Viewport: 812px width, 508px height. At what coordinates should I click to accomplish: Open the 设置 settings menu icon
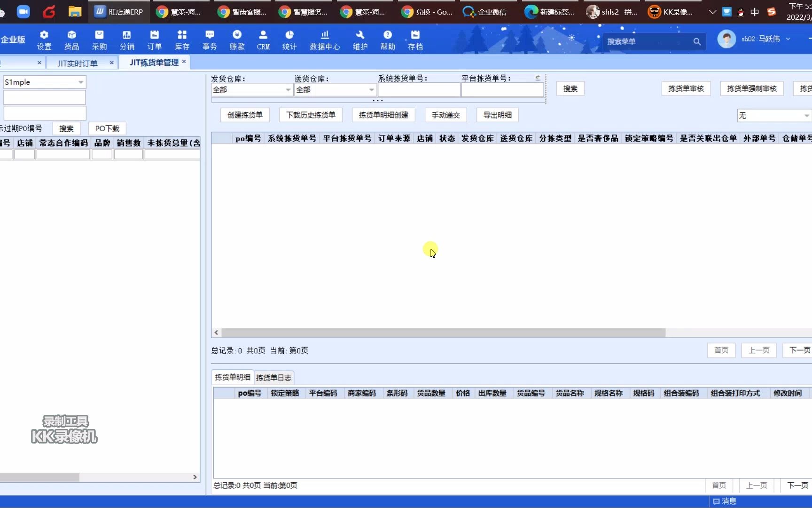click(x=44, y=40)
